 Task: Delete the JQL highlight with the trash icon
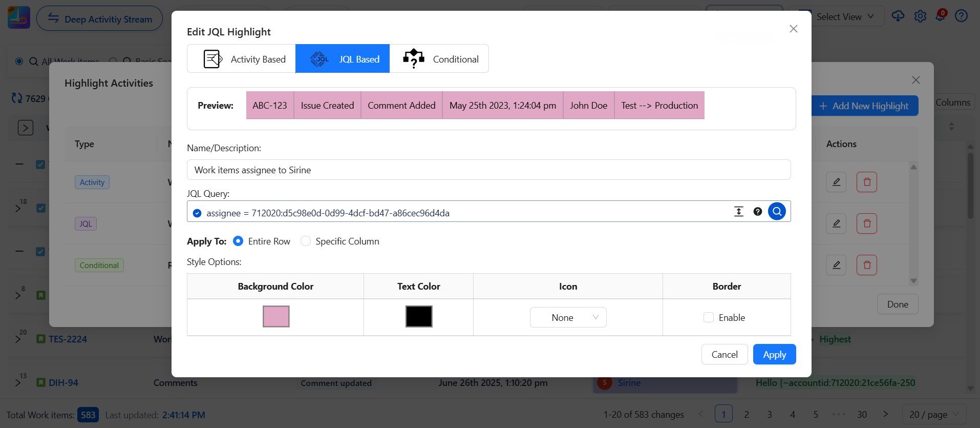tap(866, 223)
